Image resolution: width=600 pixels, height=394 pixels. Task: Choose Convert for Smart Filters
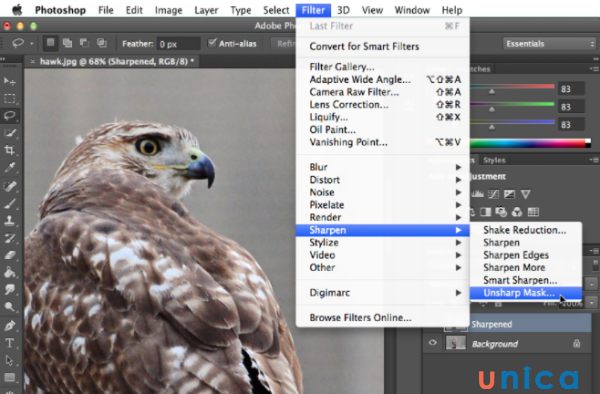click(x=383, y=47)
